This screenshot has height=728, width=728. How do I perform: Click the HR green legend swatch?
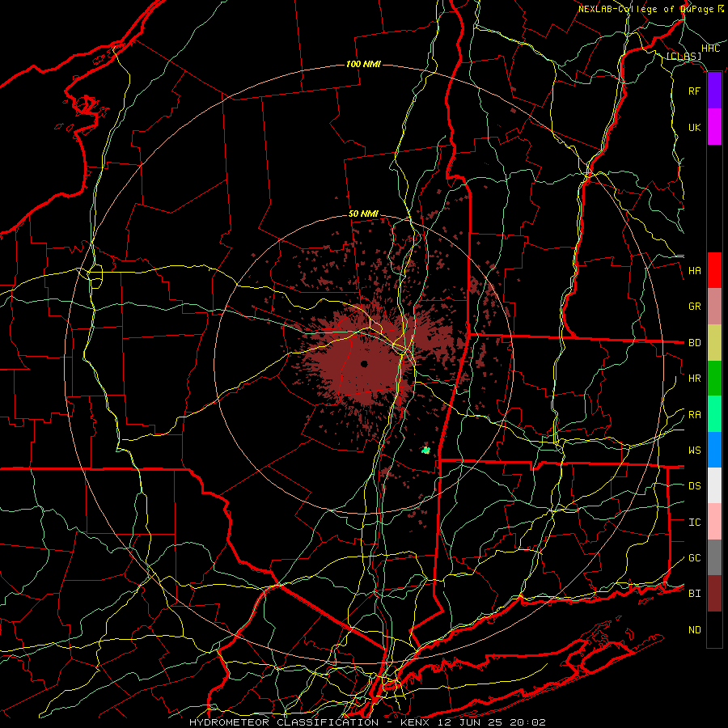714,378
